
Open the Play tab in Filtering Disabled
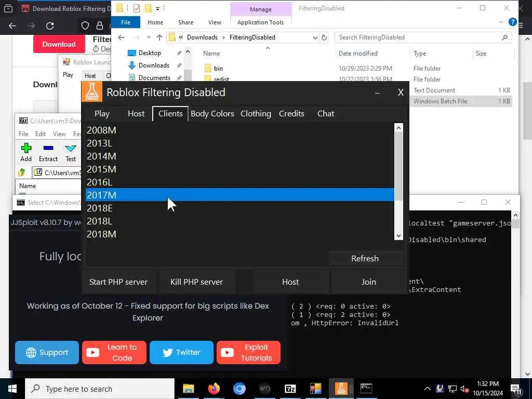point(102,114)
